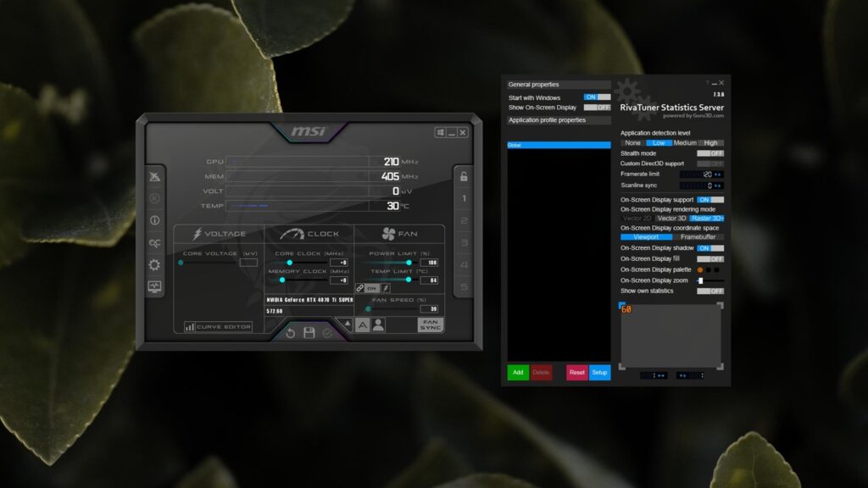The width and height of the screenshot is (868, 488).
Task: Toggle On-Screen Display fill switch
Action: click(710, 259)
